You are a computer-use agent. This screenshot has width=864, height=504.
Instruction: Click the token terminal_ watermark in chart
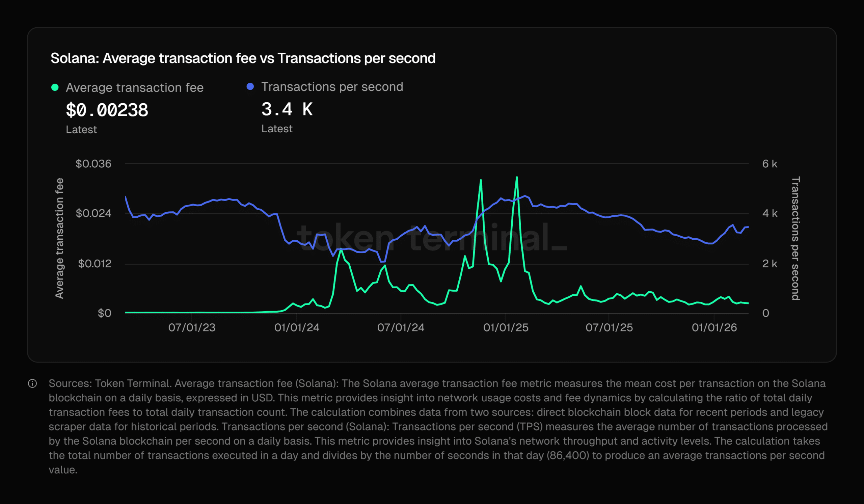click(432, 237)
